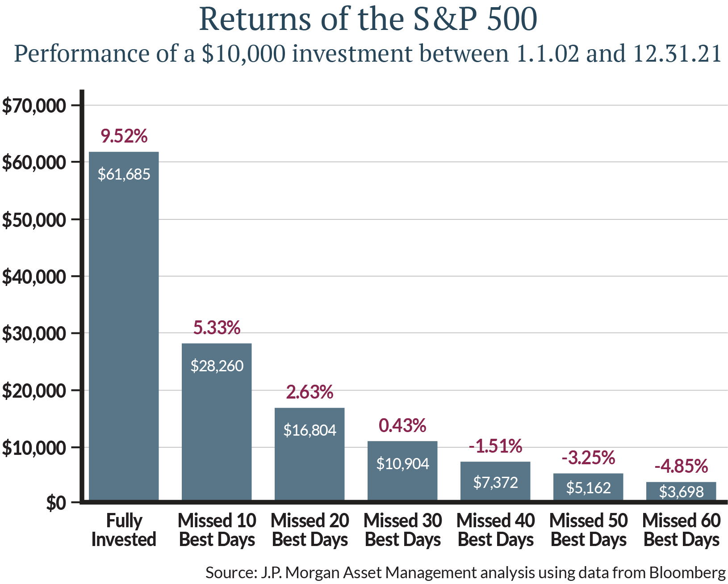Click the Fully Invested axis label
The height and width of the screenshot is (584, 728).
pyautogui.click(x=124, y=530)
